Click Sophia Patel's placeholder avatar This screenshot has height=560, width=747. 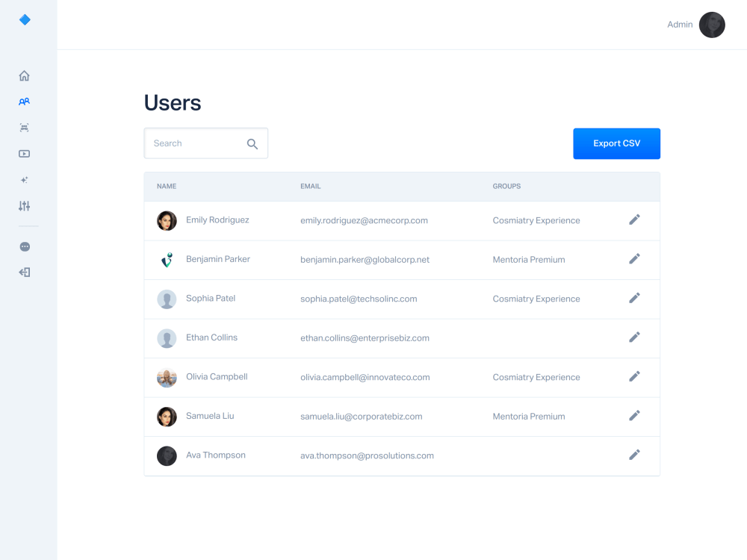pyautogui.click(x=167, y=299)
